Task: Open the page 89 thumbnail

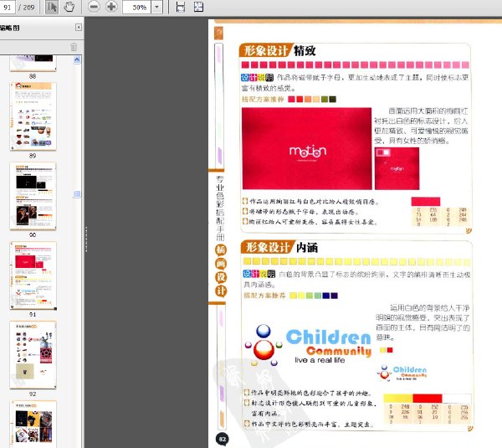Action: tap(33, 116)
